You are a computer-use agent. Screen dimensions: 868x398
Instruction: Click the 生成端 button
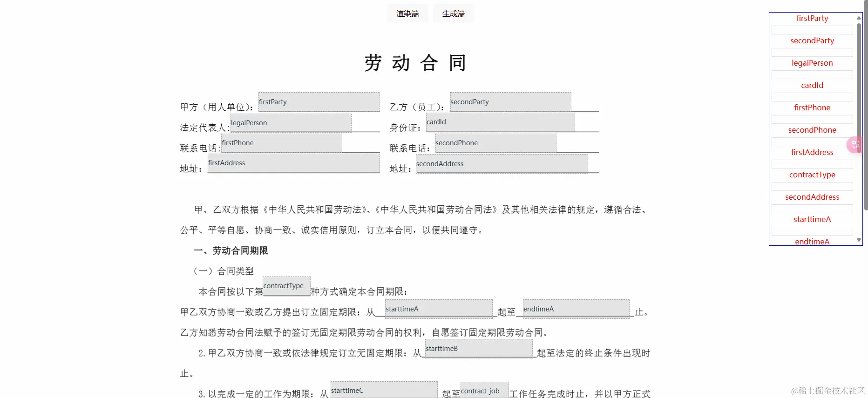click(x=454, y=13)
